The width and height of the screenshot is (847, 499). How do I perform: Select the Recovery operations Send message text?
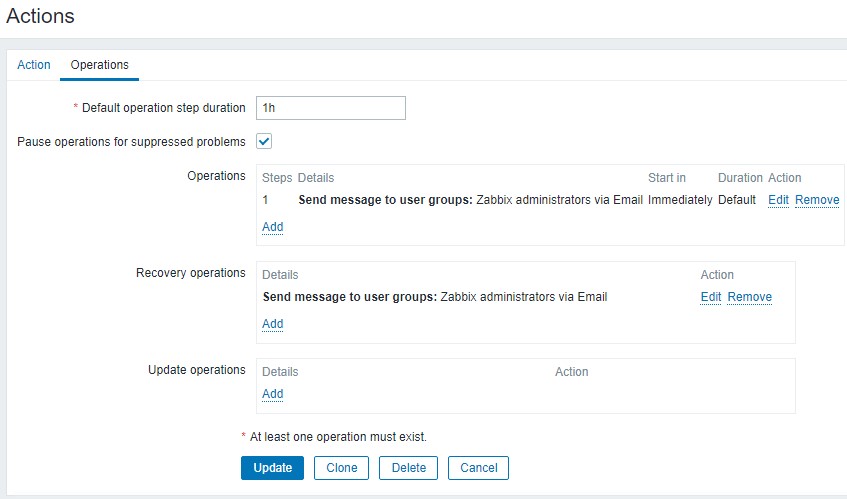tap(435, 297)
